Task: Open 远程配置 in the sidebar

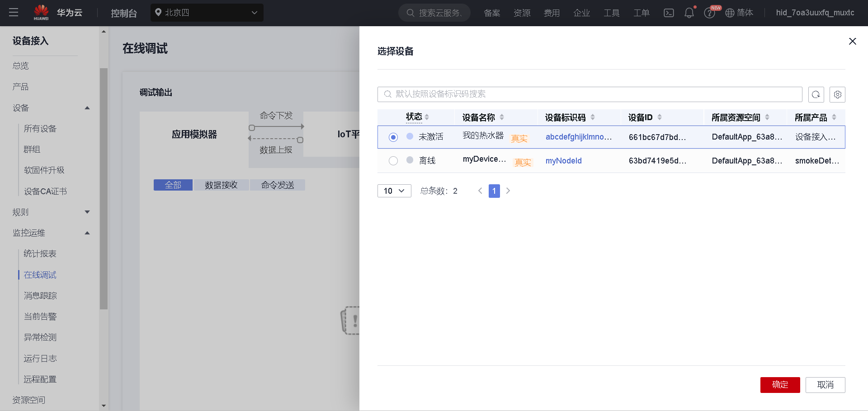Action: 40,379
